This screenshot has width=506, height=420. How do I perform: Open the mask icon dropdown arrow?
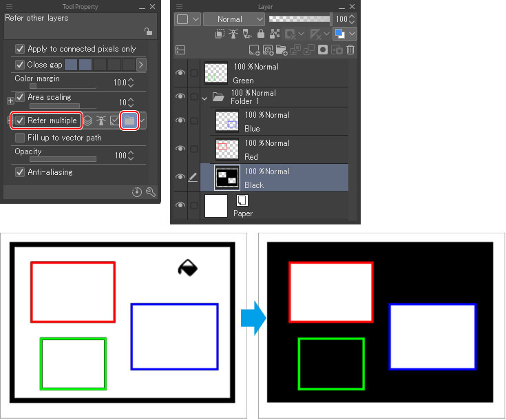point(302,34)
